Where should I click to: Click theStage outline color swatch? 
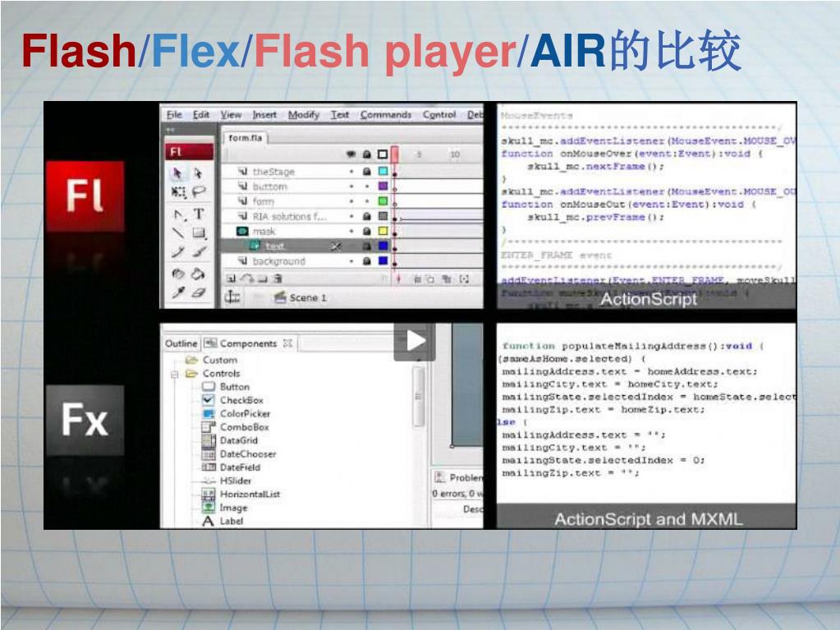[x=383, y=171]
